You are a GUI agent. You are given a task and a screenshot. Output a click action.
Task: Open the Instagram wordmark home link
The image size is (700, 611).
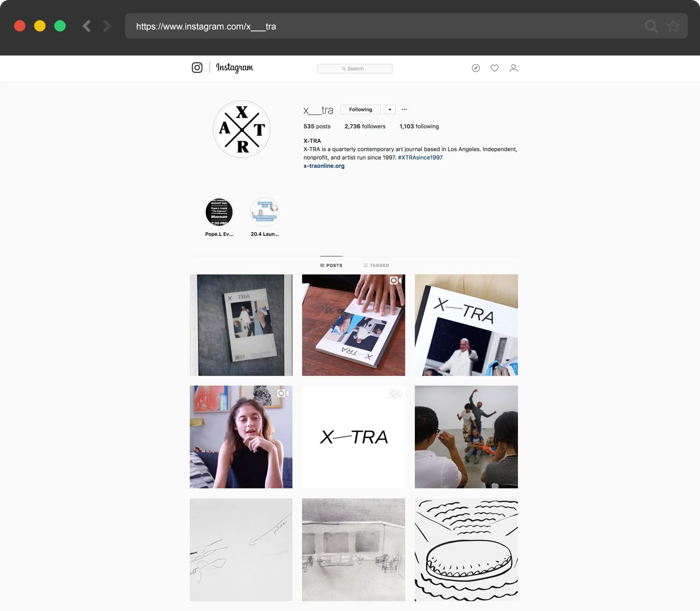point(234,67)
